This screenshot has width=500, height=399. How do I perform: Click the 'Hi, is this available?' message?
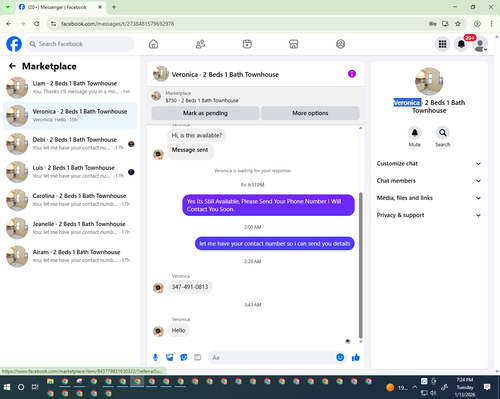pyautogui.click(x=196, y=135)
